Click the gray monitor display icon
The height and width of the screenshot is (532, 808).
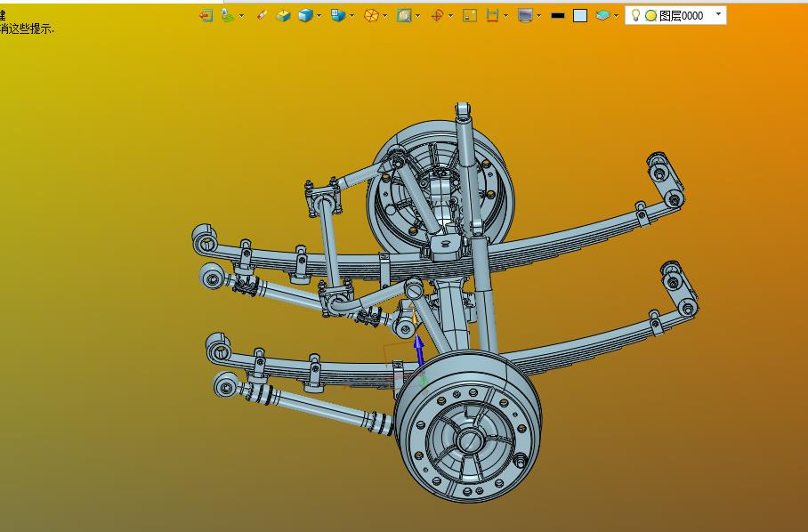point(525,15)
